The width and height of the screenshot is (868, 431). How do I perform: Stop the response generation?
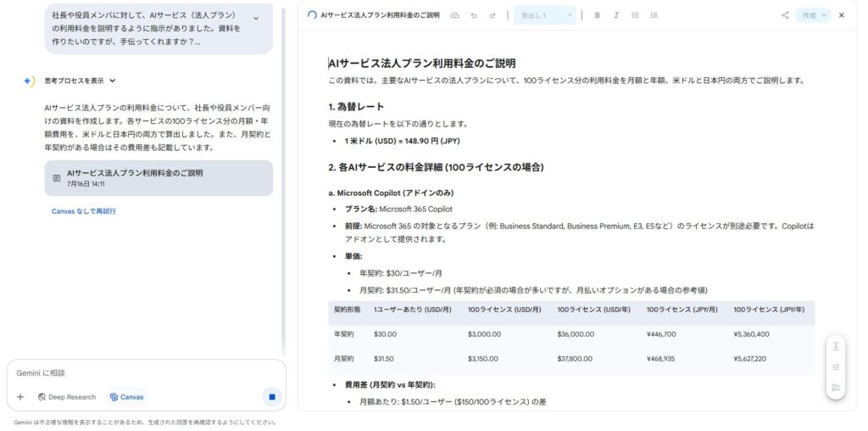coord(272,397)
